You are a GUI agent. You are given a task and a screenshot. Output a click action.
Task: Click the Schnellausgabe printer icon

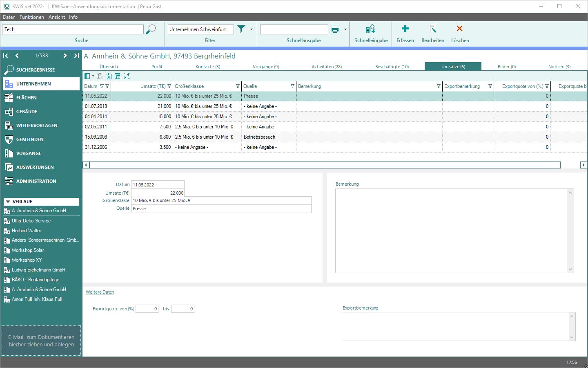pos(335,29)
